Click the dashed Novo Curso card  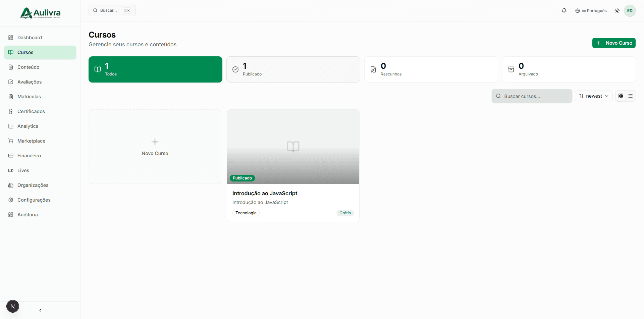click(155, 147)
